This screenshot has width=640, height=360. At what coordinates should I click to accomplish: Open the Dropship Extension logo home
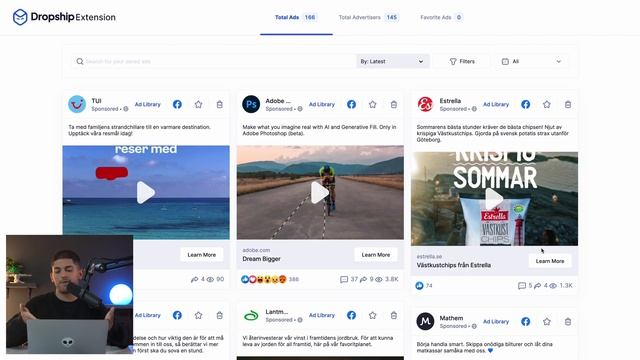point(64,17)
